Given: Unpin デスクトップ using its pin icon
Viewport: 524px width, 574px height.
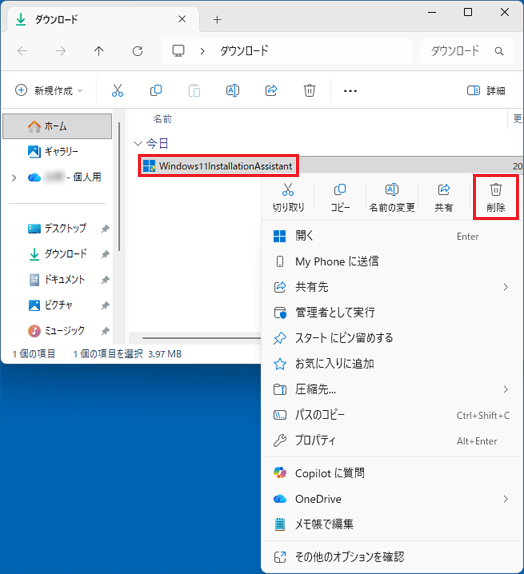Looking at the screenshot, I should [x=105, y=229].
